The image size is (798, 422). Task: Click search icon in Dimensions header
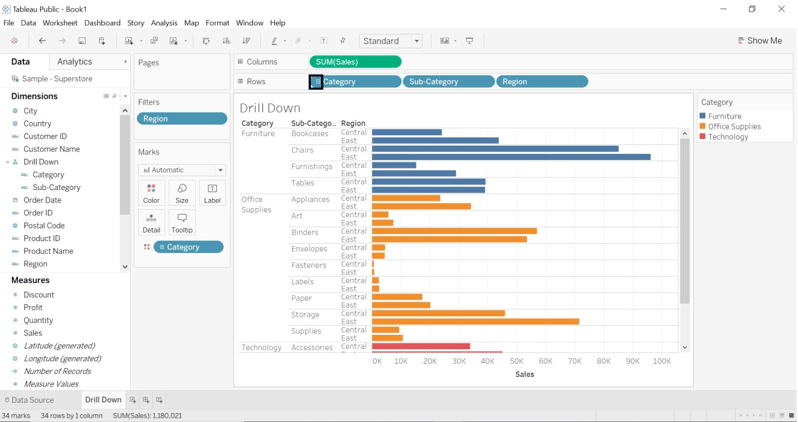pos(115,96)
